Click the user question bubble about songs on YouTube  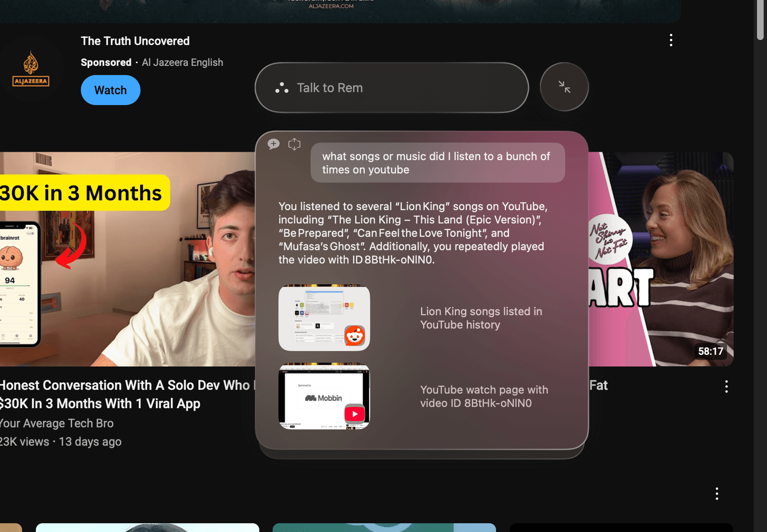[x=438, y=163]
